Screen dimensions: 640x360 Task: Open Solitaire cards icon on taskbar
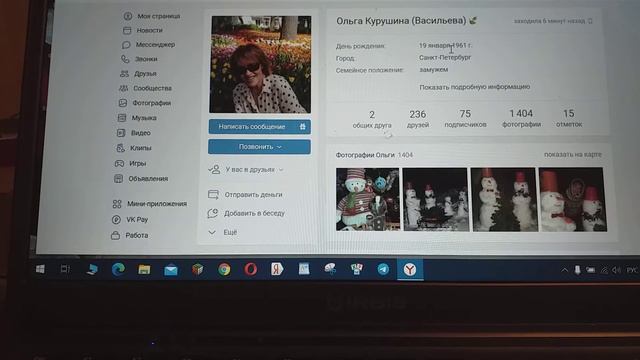357,269
